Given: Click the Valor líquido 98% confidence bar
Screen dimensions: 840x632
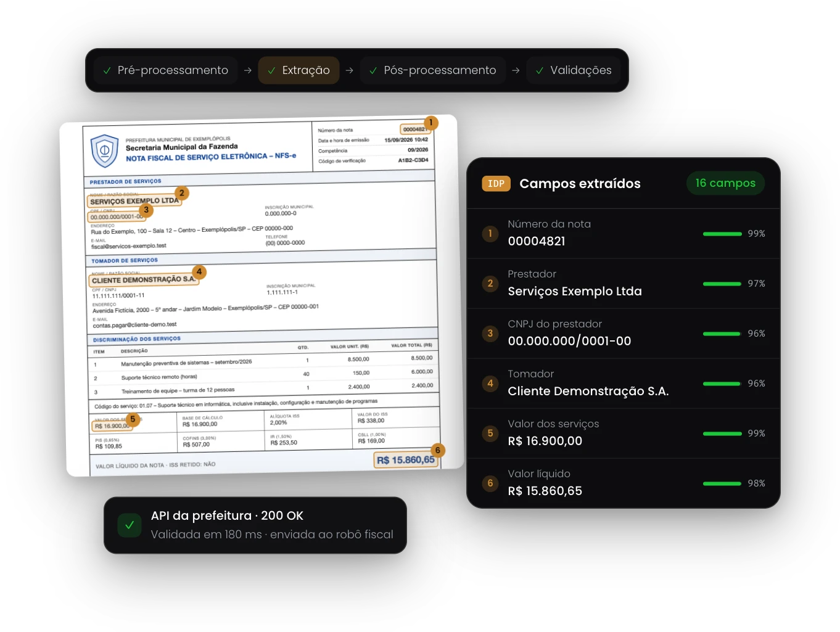Looking at the screenshot, I should [722, 483].
